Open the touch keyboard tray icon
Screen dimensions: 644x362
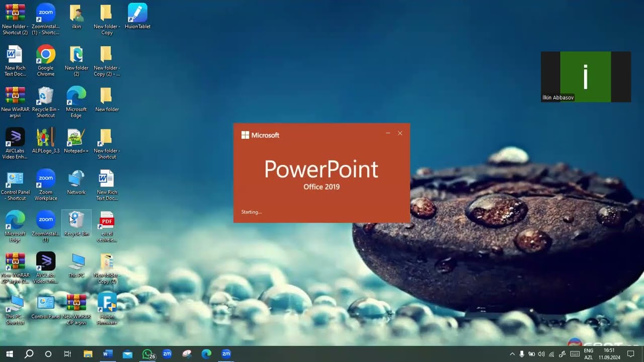(x=575, y=354)
